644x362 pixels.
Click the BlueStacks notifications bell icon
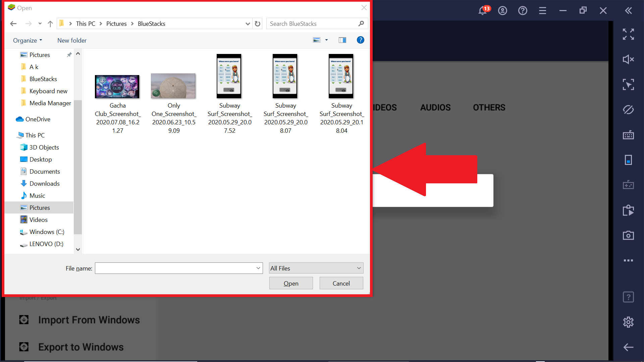click(x=483, y=9)
